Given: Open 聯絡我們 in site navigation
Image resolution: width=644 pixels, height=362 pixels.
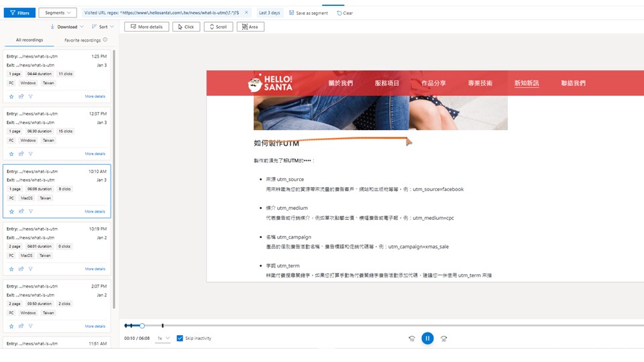Looking at the screenshot, I should [574, 83].
